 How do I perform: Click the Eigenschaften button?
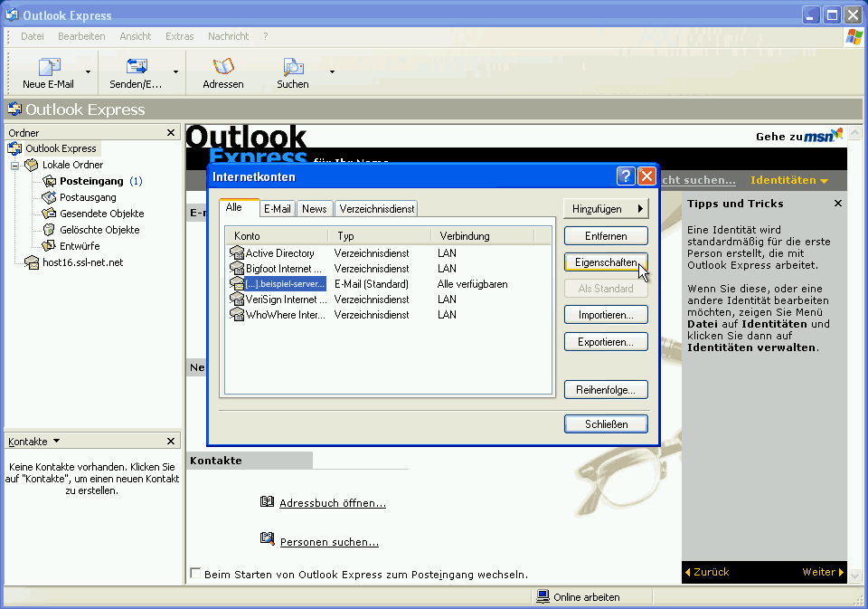pyautogui.click(x=605, y=262)
